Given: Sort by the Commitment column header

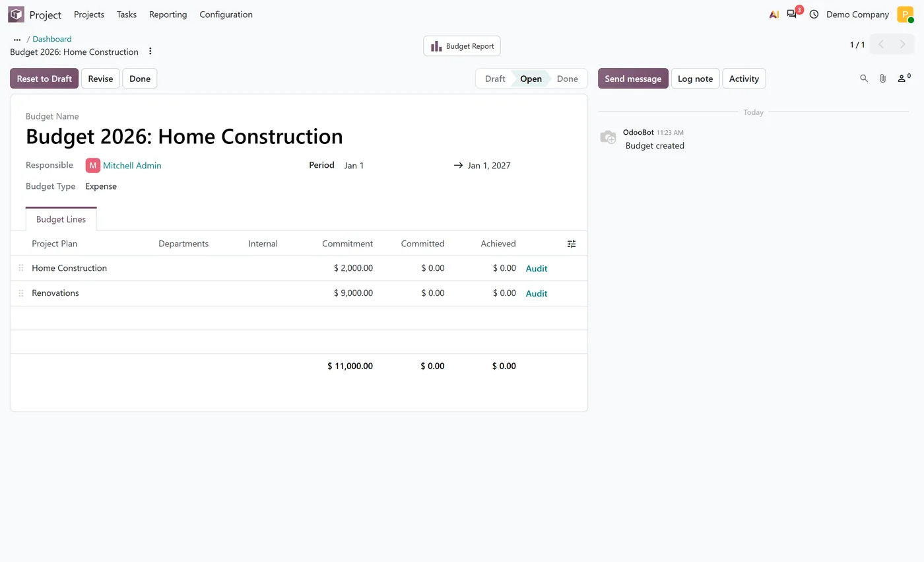Looking at the screenshot, I should 347,244.
